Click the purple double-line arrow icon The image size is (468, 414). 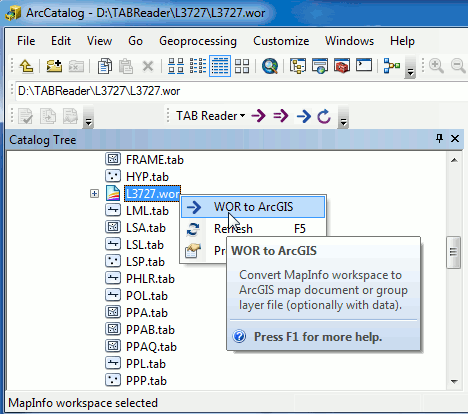(281, 116)
